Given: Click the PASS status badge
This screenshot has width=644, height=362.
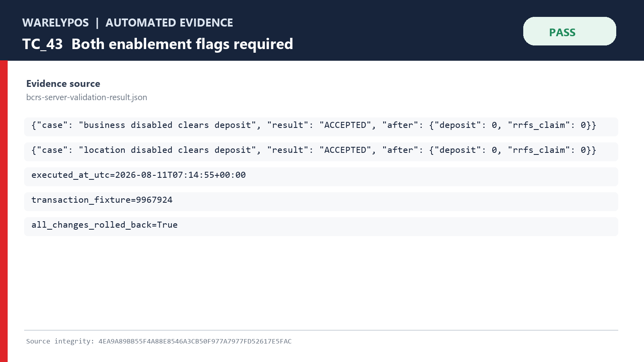Looking at the screenshot, I should [570, 31].
